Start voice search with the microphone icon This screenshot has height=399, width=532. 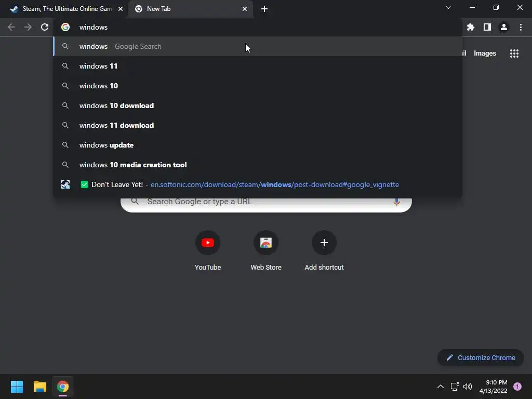point(396,202)
